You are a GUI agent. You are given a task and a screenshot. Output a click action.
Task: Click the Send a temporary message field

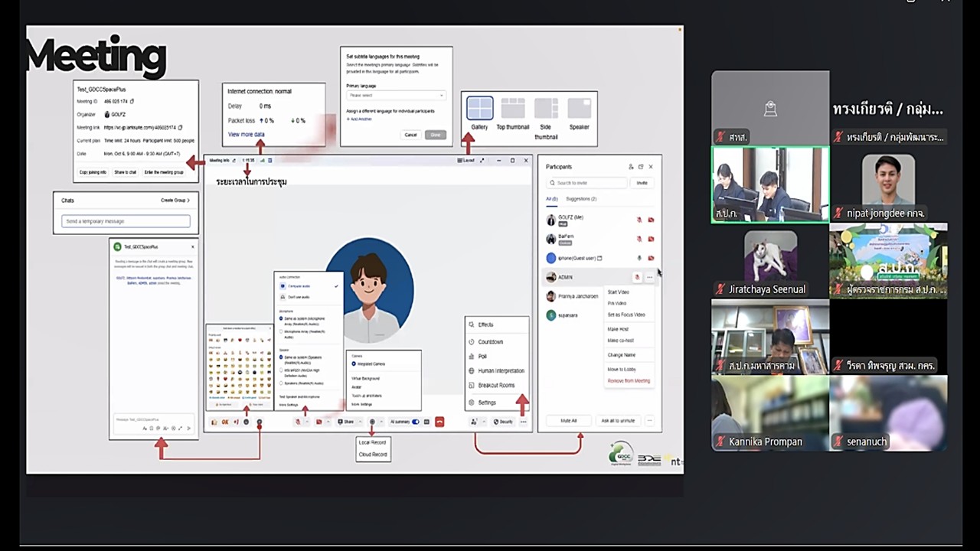[x=126, y=221]
